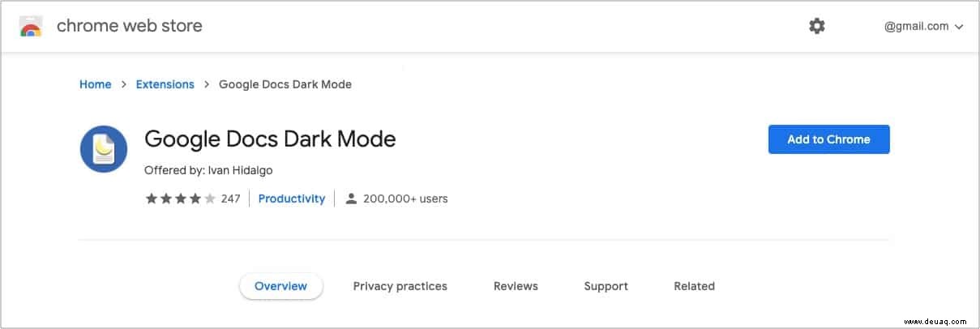The image size is (980, 329).
Task: Go to the Support tab
Action: pyautogui.click(x=606, y=286)
